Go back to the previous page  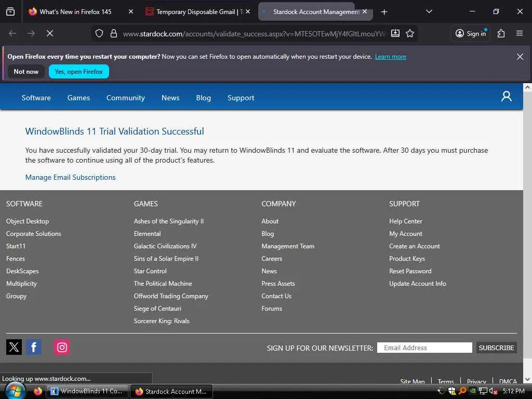click(x=12, y=33)
